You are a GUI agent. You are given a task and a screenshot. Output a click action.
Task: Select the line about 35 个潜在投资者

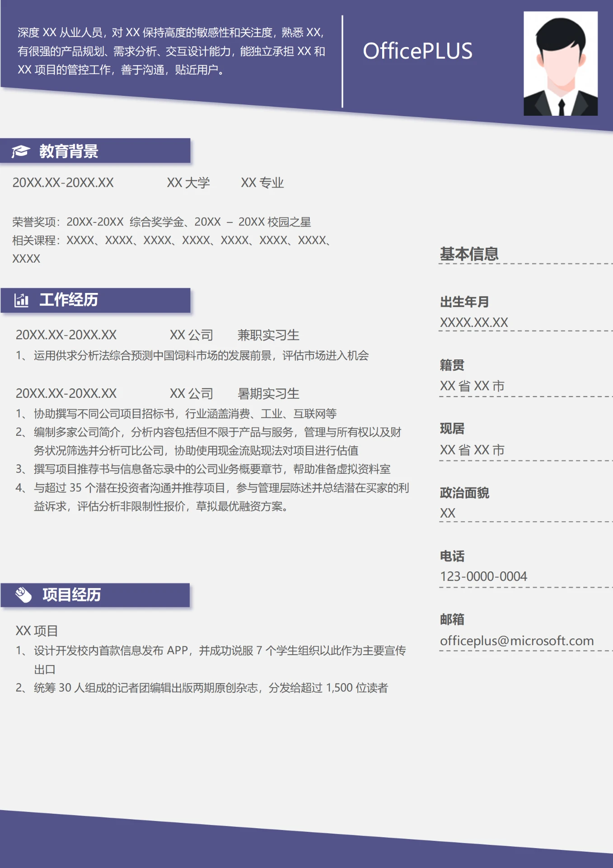[212, 497]
